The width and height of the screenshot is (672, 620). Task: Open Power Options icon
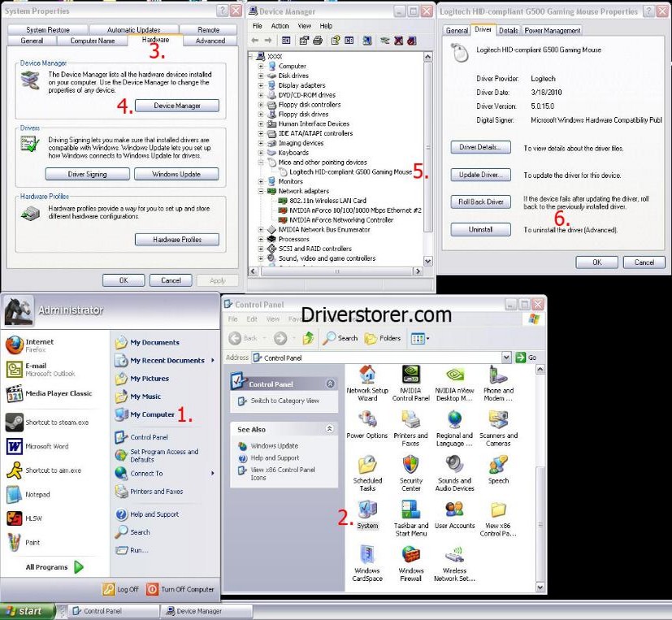pyautogui.click(x=366, y=425)
